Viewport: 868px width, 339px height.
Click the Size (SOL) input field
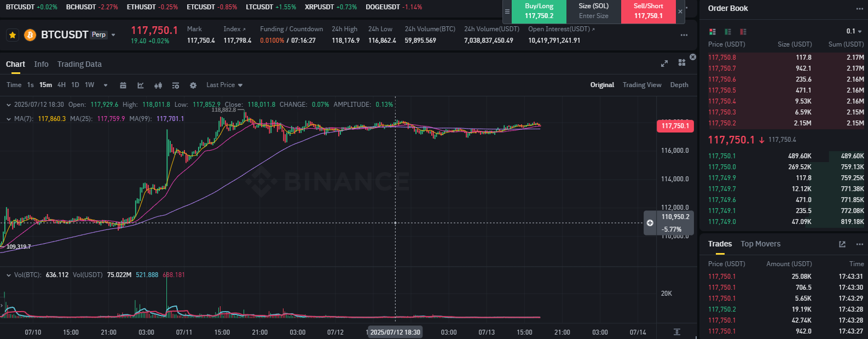click(x=594, y=12)
